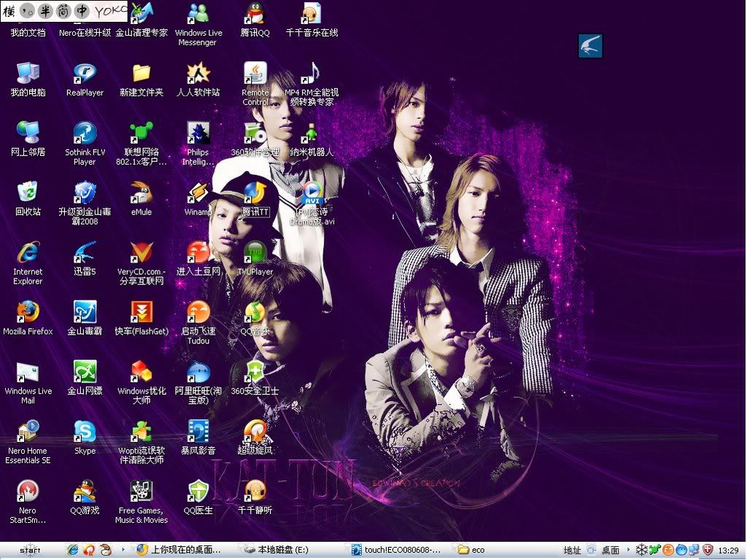Open the touch!ECO080608 taskbar window

click(x=398, y=551)
